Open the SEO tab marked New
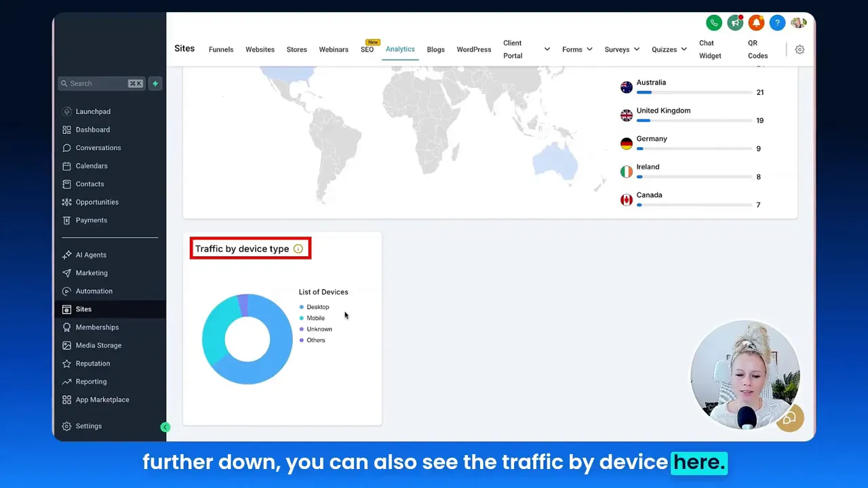 [x=367, y=49]
